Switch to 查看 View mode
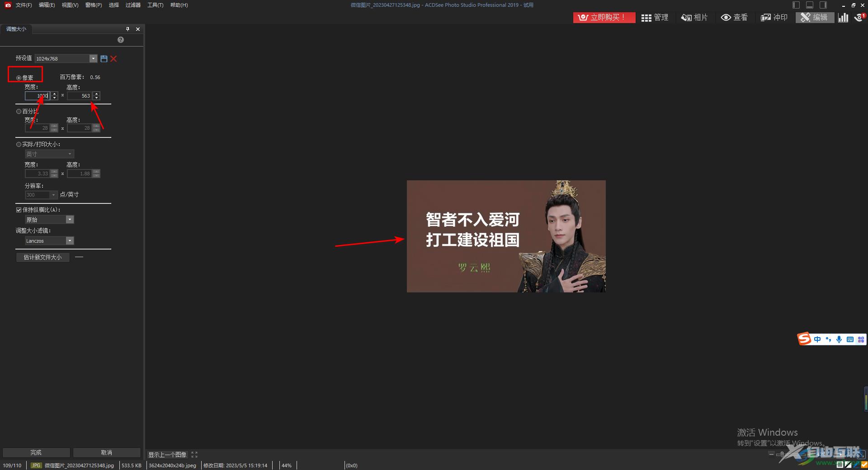 coord(734,17)
